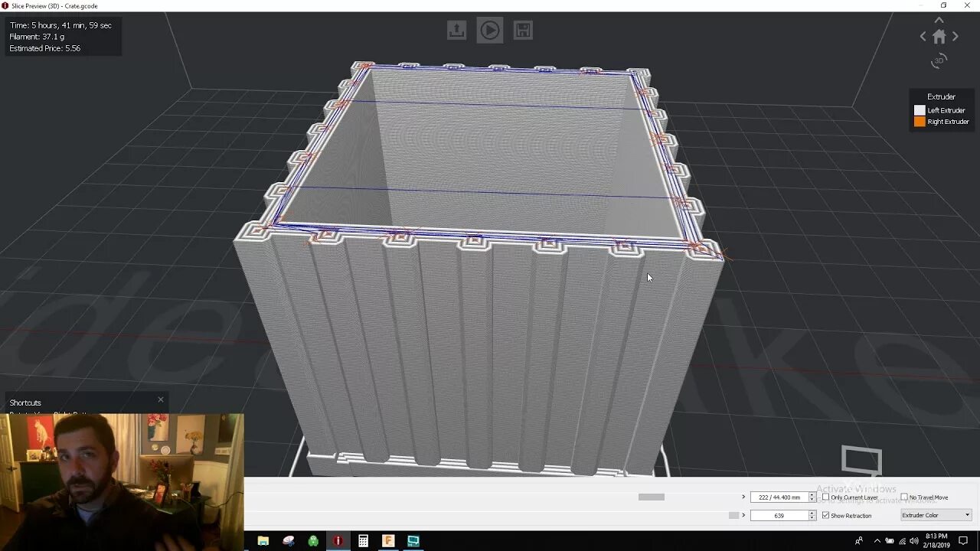Click the Right Extruder orange swatch
The width and height of the screenshot is (980, 551).
click(920, 122)
